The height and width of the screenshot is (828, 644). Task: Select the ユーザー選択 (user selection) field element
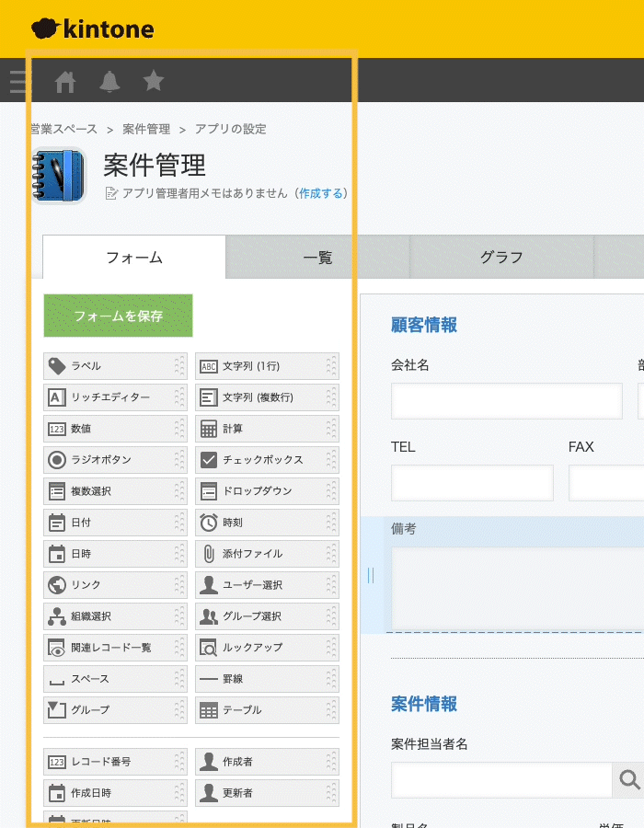click(x=267, y=585)
